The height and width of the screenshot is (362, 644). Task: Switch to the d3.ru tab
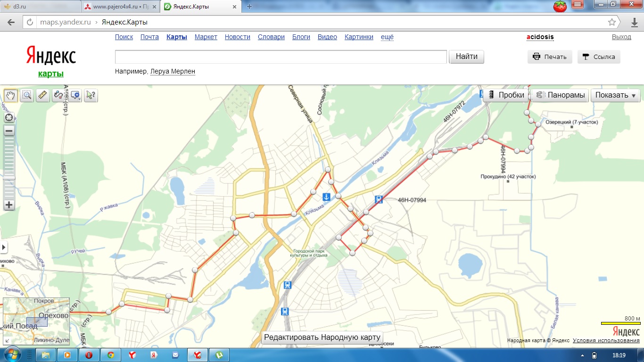40,7
